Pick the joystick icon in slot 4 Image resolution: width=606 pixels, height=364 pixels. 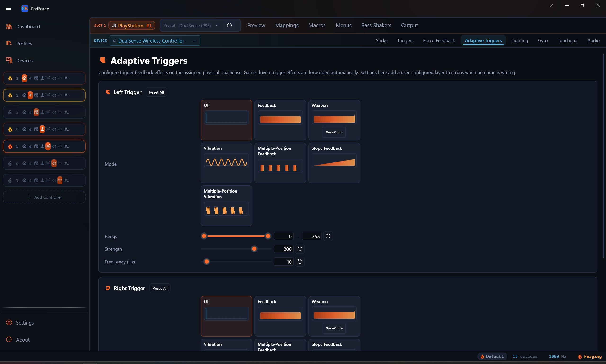[42, 129]
